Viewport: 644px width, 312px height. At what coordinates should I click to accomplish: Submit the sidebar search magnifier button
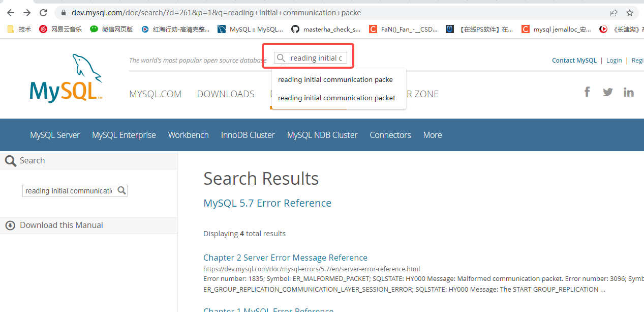[x=121, y=190]
